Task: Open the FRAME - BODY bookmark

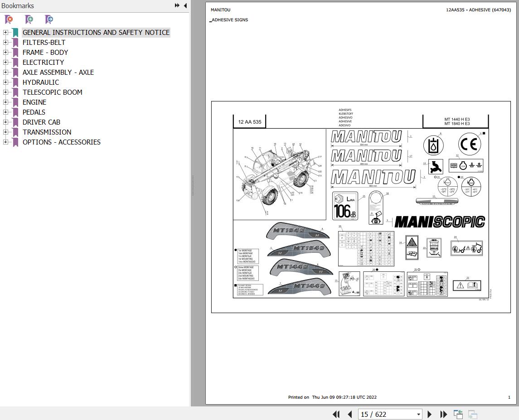Action: click(45, 52)
